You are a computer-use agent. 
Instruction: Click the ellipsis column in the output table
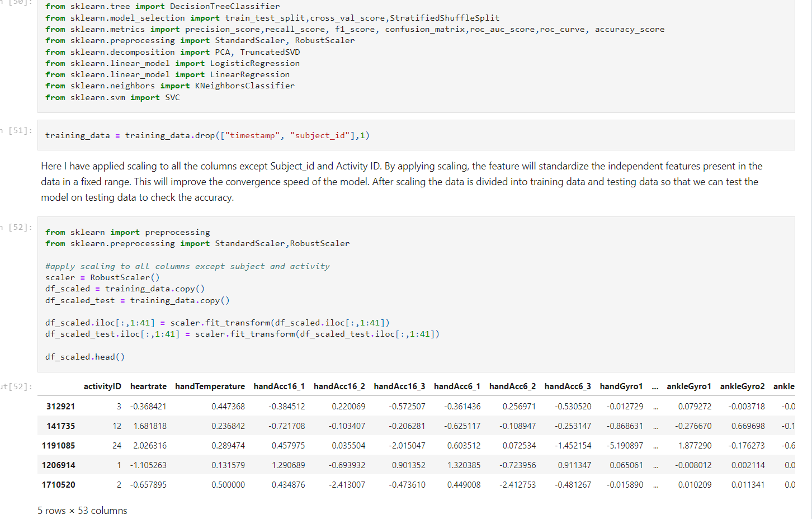pos(655,386)
